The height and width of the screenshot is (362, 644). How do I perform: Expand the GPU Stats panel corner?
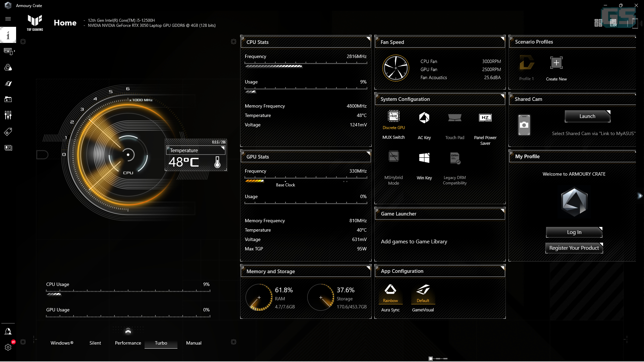click(x=368, y=154)
